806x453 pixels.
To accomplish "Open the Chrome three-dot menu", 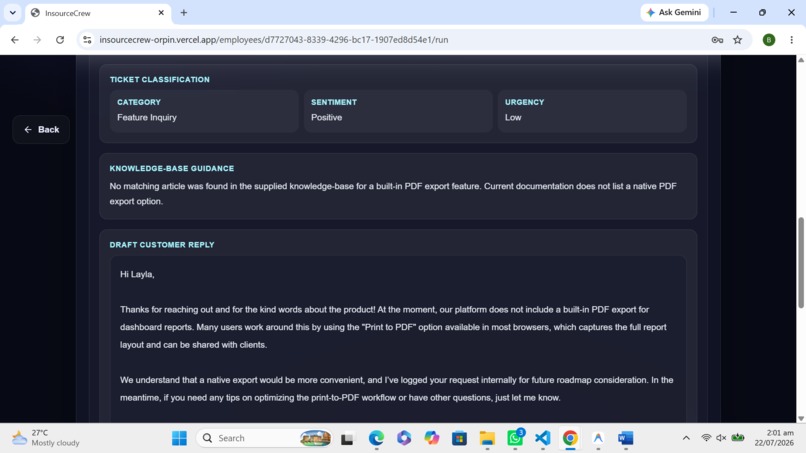I will 792,40.
